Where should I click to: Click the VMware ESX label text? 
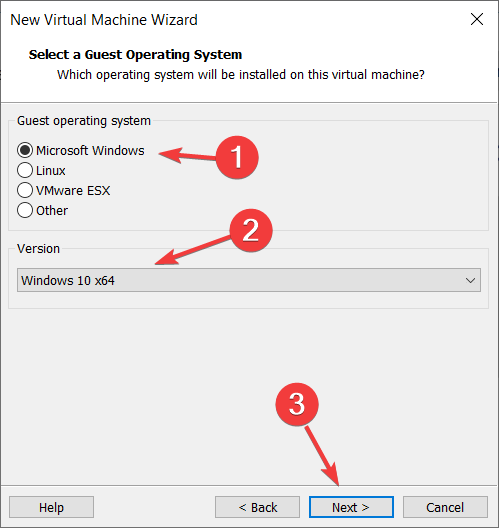[x=73, y=191]
